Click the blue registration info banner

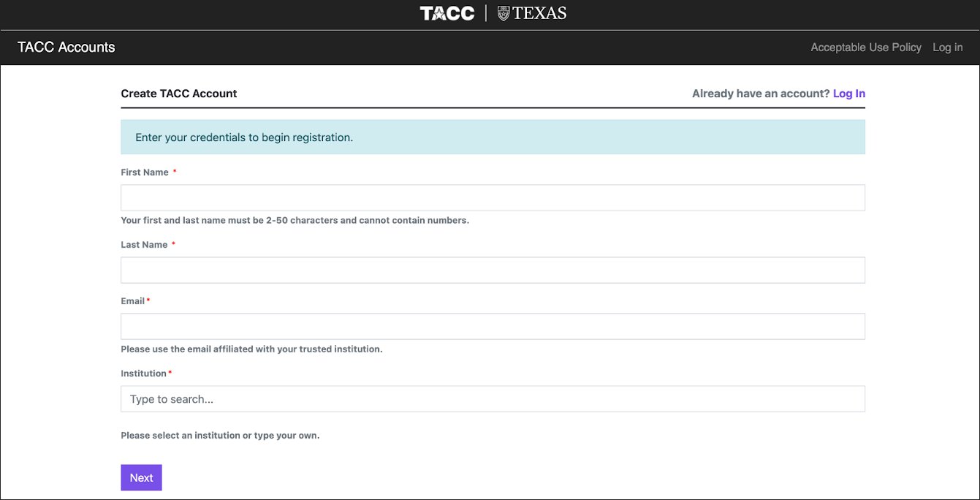tap(493, 137)
